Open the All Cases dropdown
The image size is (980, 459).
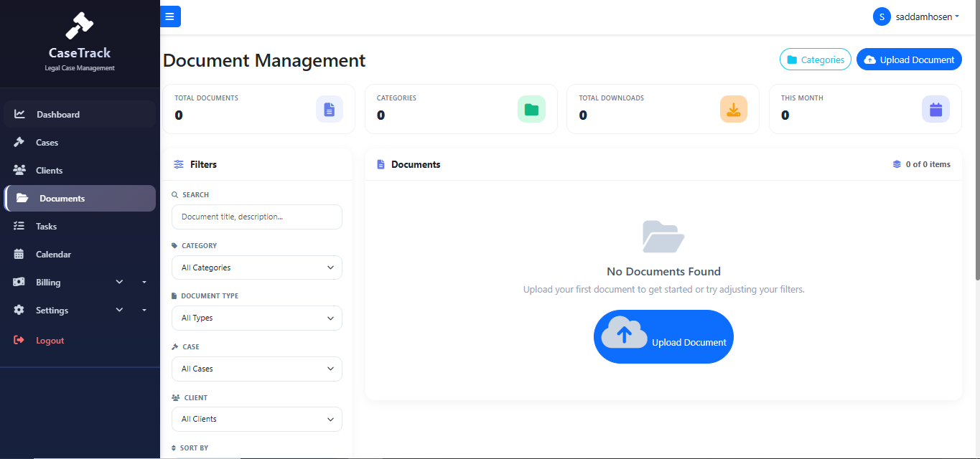[x=257, y=369]
